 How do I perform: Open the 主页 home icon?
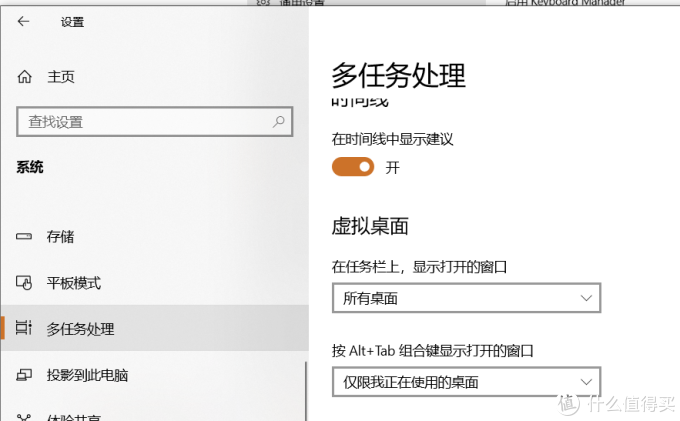click(x=24, y=77)
